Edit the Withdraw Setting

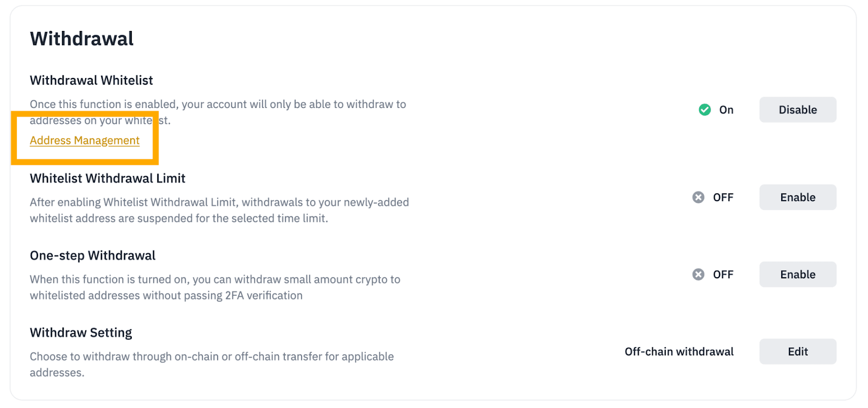click(x=797, y=352)
